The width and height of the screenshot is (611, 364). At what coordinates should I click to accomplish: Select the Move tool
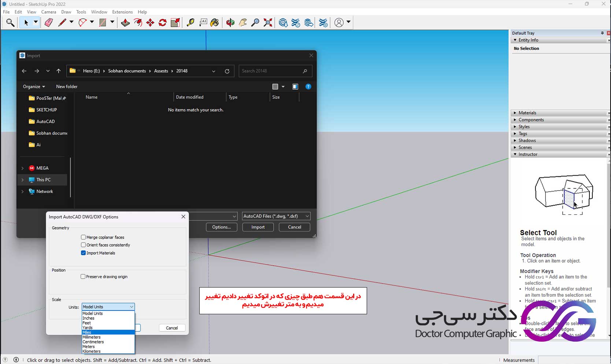[x=150, y=23]
